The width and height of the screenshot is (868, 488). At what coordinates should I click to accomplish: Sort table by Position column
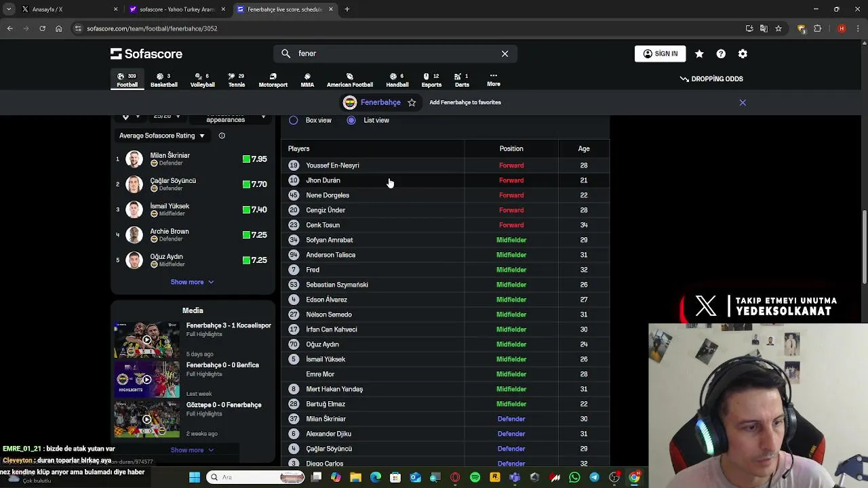tap(511, 148)
